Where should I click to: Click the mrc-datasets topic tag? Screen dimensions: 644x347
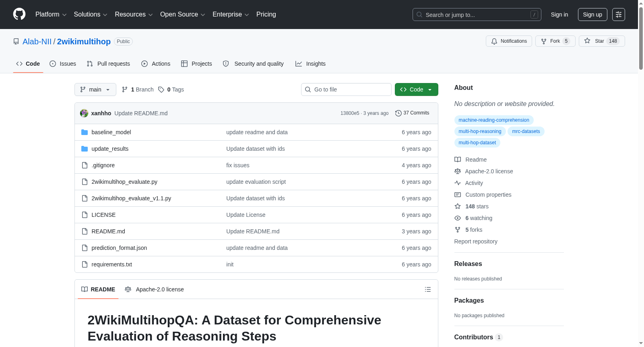[526, 131]
